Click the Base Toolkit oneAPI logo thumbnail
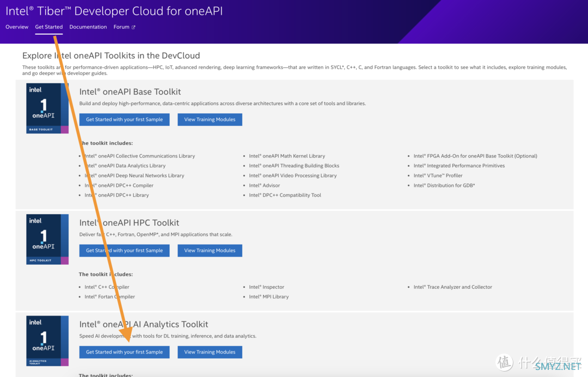The height and width of the screenshot is (377, 588). [x=47, y=108]
